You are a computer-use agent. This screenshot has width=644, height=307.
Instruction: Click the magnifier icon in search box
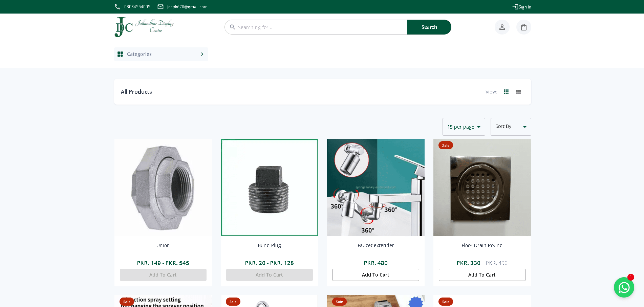233,27
